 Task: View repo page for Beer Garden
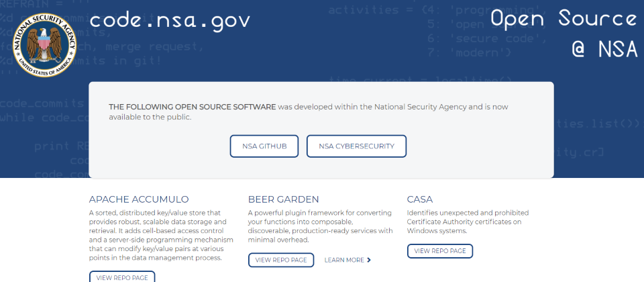pos(281,260)
